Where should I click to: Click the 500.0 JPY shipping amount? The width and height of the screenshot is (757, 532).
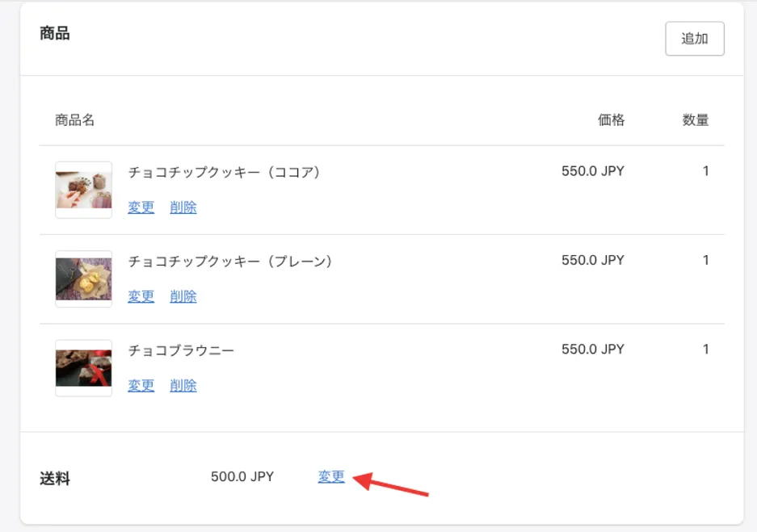click(242, 476)
